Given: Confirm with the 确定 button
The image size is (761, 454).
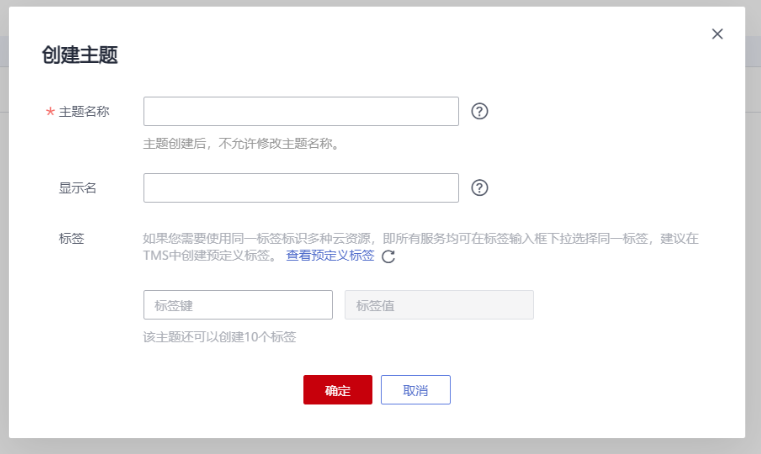Looking at the screenshot, I should point(338,390).
